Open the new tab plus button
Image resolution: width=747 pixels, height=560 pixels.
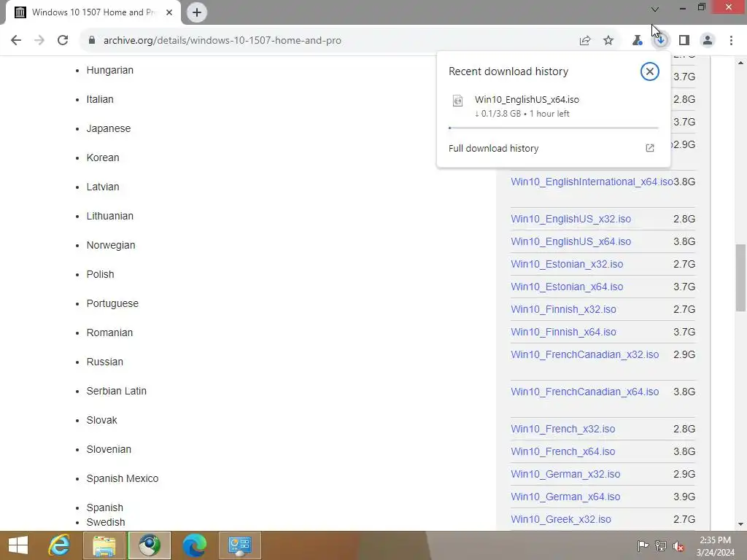pos(197,12)
